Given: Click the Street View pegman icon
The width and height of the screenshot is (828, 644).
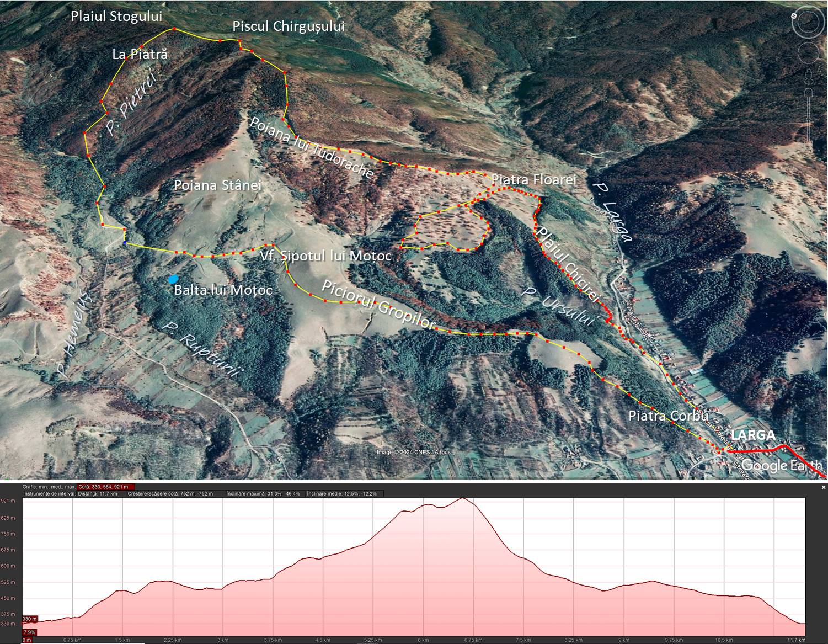Looking at the screenshot, I should [x=809, y=77].
